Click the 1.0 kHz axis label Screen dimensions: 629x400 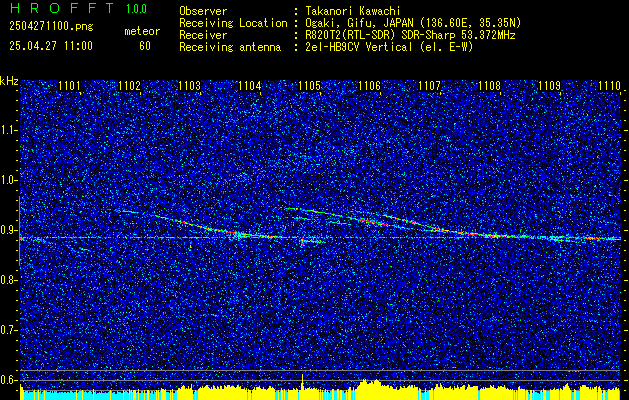click(x=8, y=180)
